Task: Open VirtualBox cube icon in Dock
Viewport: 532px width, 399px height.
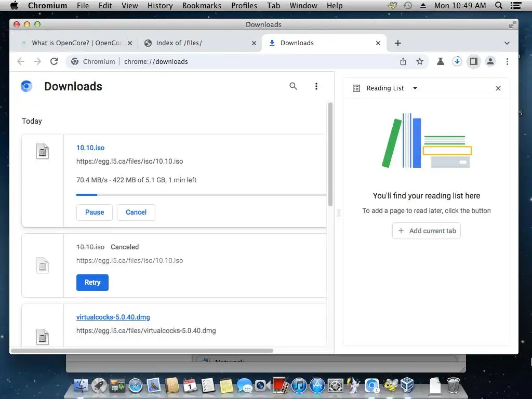Action: pos(407,385)
